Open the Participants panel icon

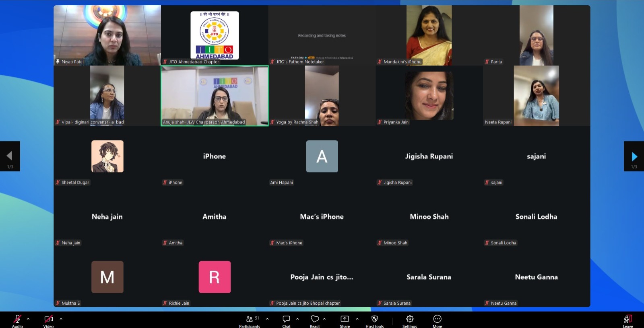[250, 319]
